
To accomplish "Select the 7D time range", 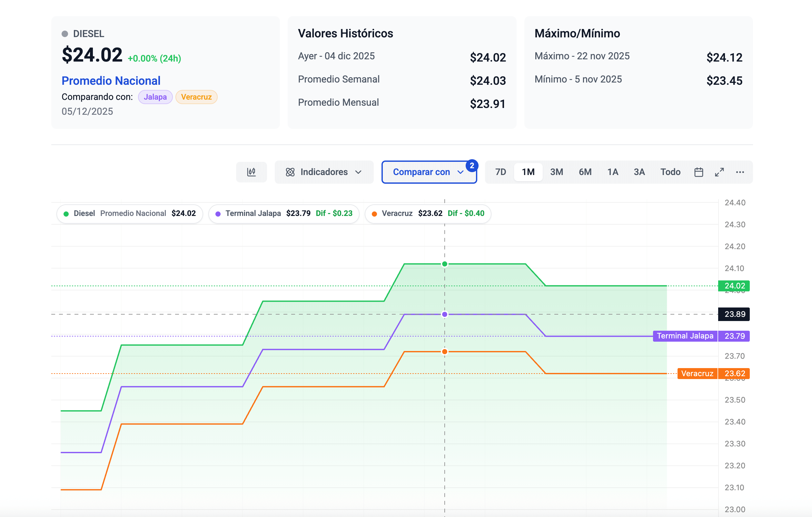I will coord(500,172).
